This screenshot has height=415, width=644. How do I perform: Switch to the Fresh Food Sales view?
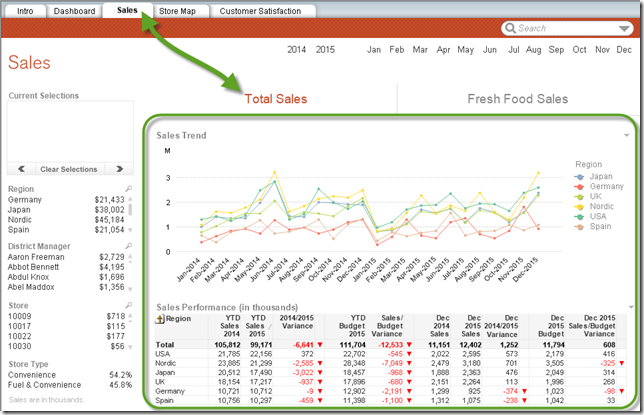click(x=517, y=99)
